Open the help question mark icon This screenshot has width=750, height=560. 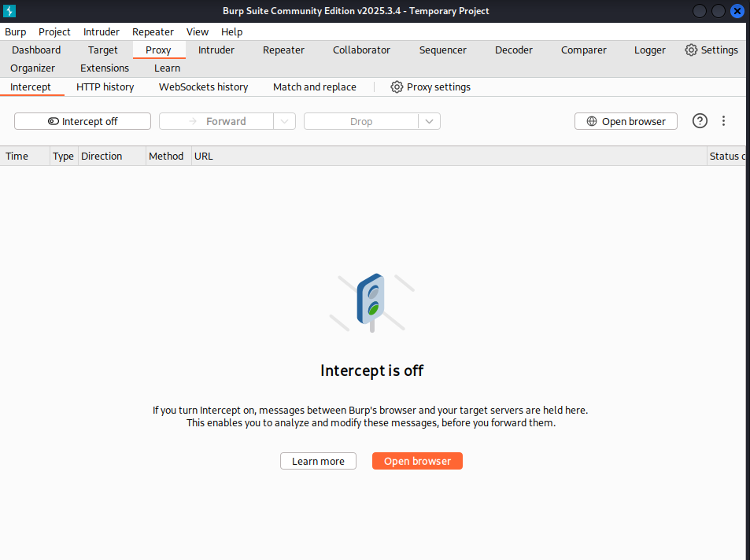[700, 121]
